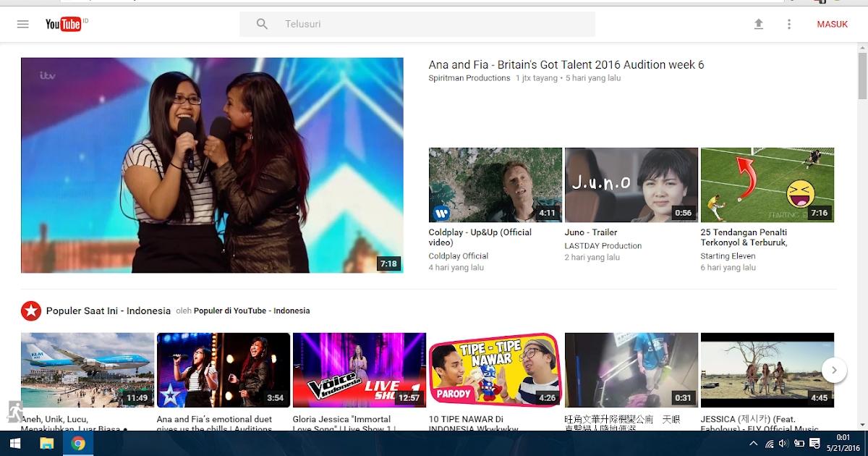
Task: Expand hidden icons in the system tray
Action: tap(753, 444)
